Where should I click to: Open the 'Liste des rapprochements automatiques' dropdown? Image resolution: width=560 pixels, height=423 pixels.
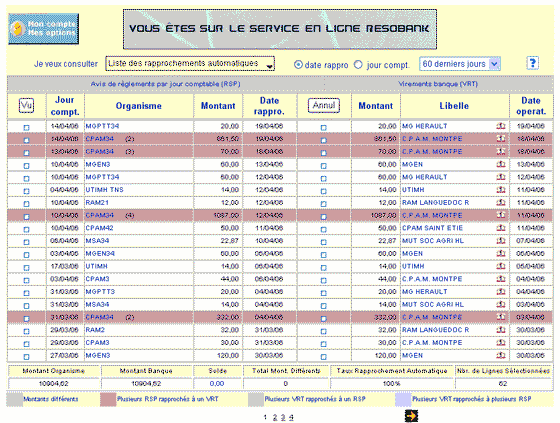(x=190, y=64)
